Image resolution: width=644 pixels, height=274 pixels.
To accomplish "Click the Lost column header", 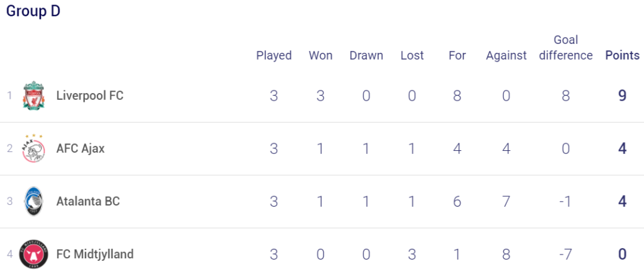I will 412,55.
